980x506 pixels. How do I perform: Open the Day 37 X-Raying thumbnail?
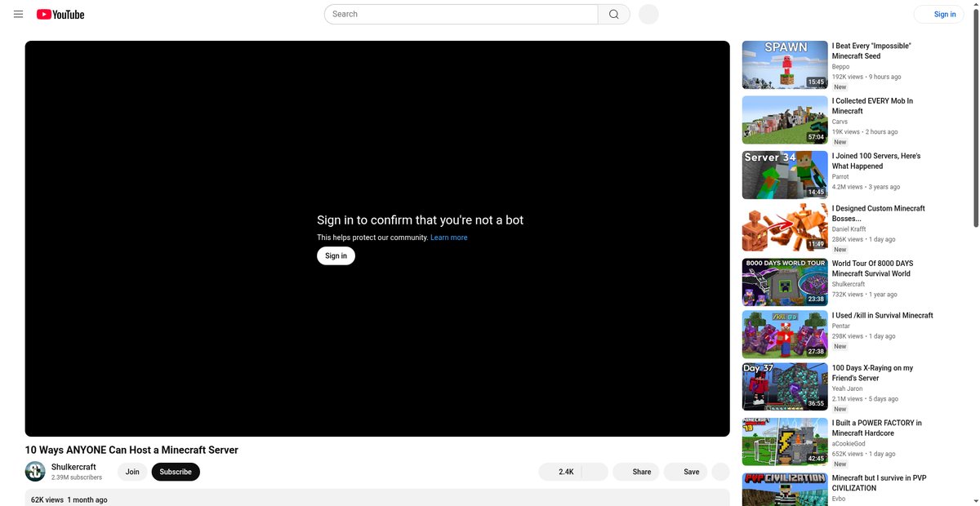pos(785,387)
